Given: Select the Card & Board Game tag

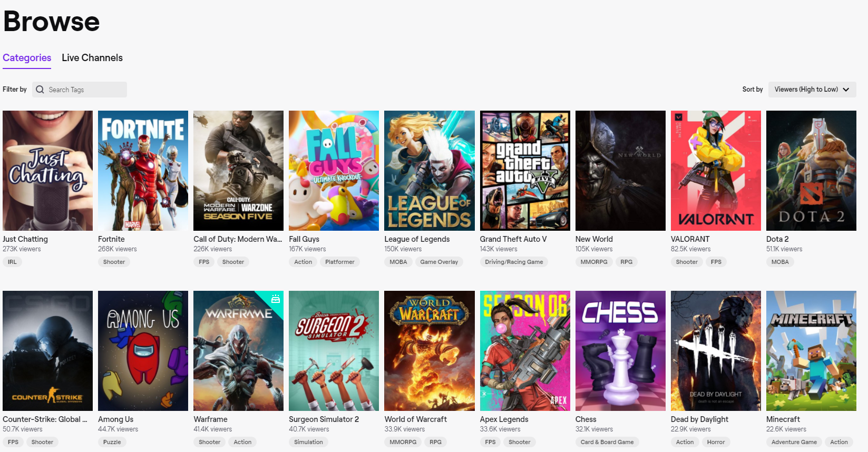Looking at the screenshot, I should pos(607,442).
